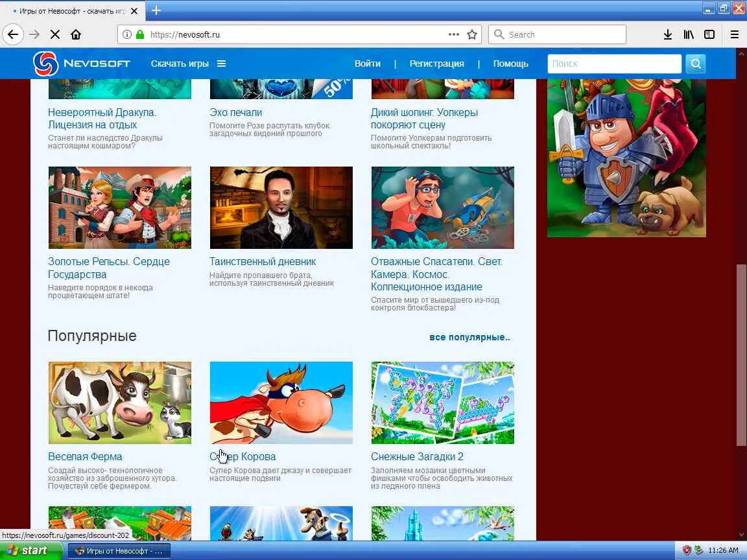Click Золотые Рельсы. Сердце Государства title

pyautogui.click(x=109, y=268)
